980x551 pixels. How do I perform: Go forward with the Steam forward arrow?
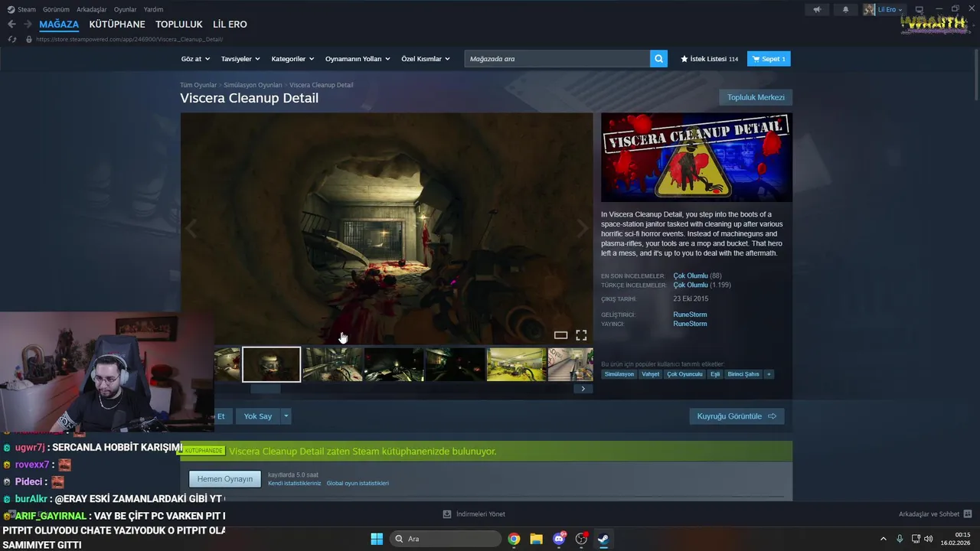28,24
